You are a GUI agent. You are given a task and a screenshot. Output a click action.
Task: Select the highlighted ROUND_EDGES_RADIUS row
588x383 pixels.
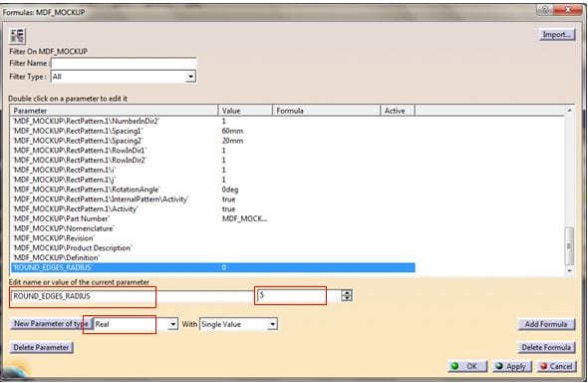[212, 267]
